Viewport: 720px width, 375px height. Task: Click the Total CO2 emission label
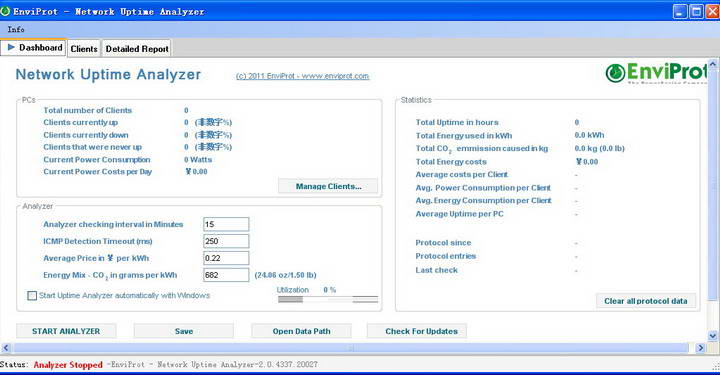(x=482, y=149)
